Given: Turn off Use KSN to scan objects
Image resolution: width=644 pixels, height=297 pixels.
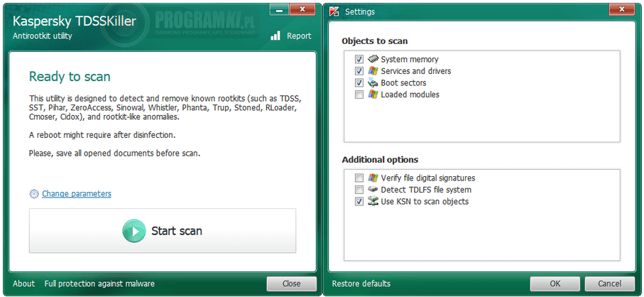Looking at the screenshot, I should pyautogui.click(x=359, y=202).
